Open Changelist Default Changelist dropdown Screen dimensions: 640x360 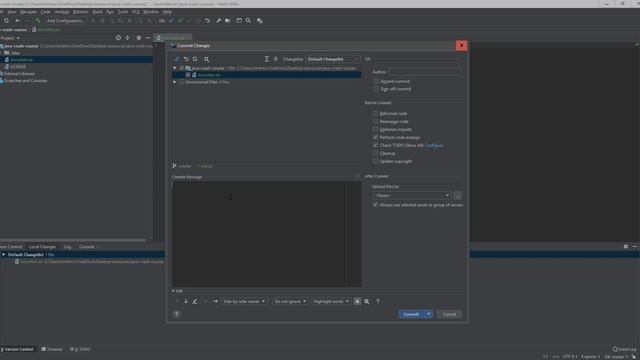[333, 59]
